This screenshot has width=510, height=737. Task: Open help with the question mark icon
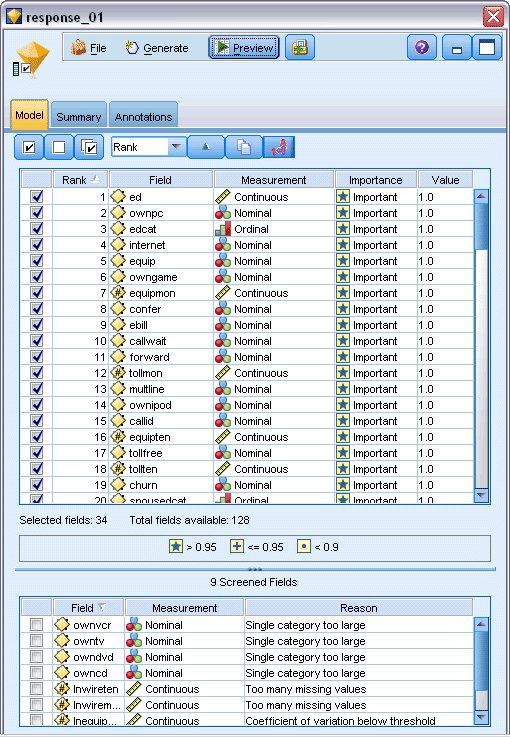(x=422, y=48)
